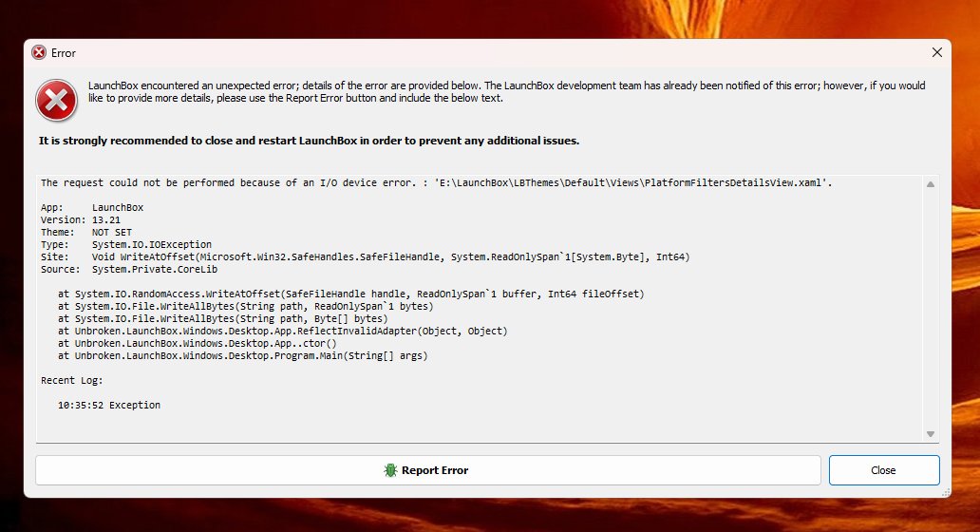Click the 'Type: System.IO.IOException' line
This screenshot has width=980, height=532.
tap(126, 244)
